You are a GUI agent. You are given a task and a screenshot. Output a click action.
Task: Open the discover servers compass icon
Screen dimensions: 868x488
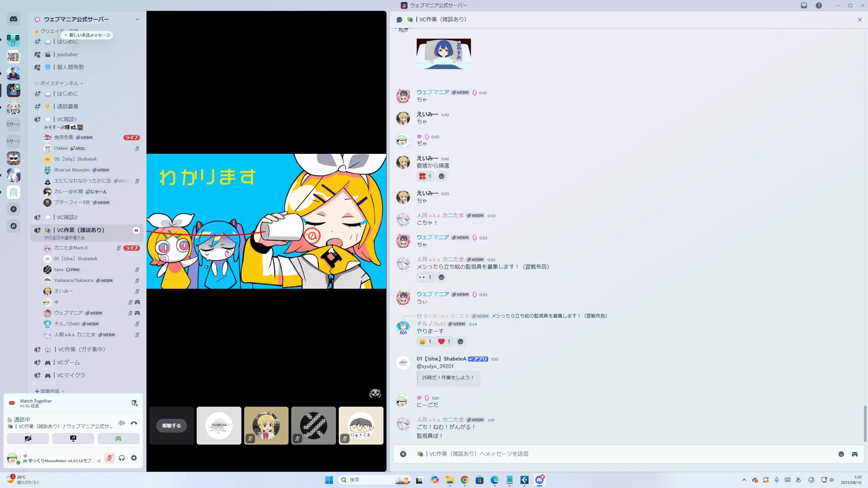point(14,226)
